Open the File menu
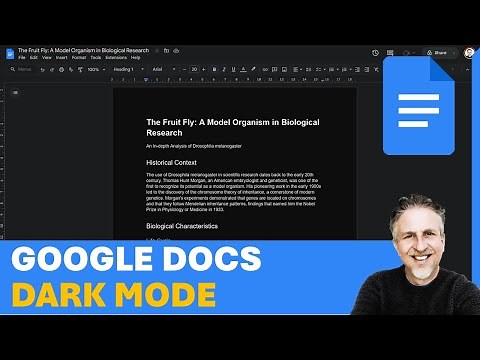The height and width of the screenshot is (360, 480). (22, 58)
